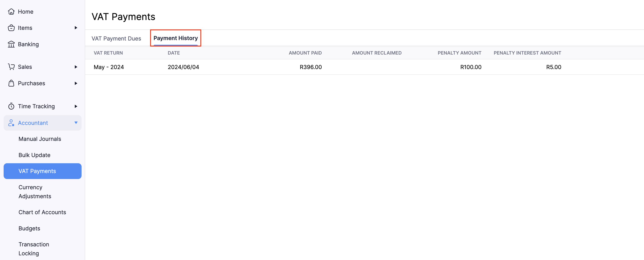
Task: Click the Time Tracking clock icon
Action: pyautogui.click(x=11, y=106)
